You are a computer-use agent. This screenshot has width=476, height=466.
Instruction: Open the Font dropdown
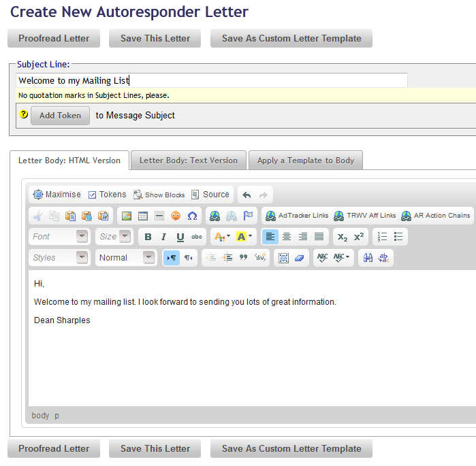pos(59,237)
